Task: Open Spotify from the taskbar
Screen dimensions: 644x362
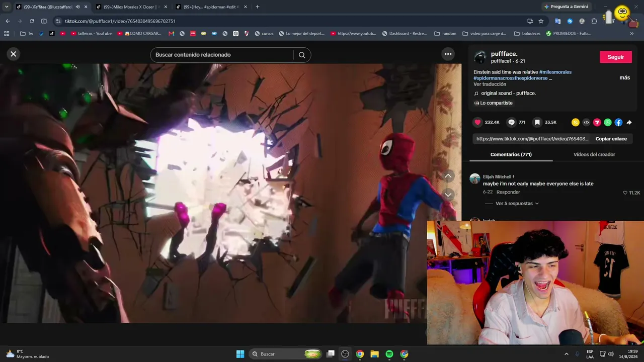Action: pyautogui.click(x=389, y=354)
